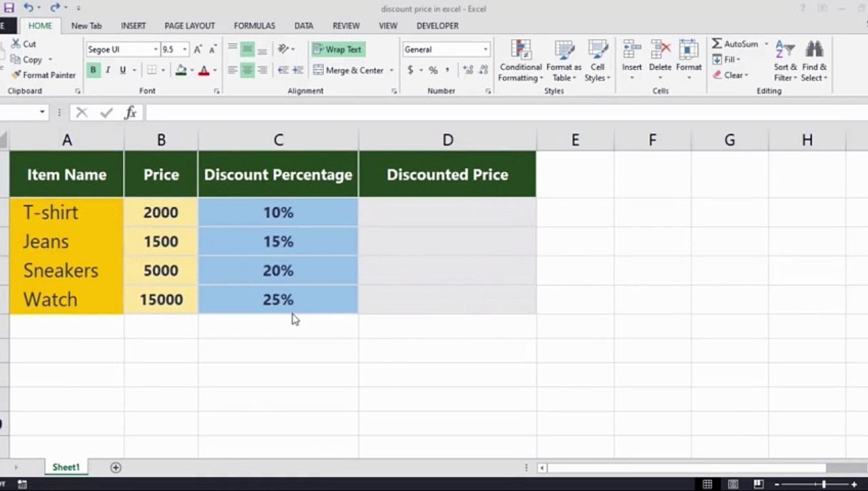Click the Cut command in Clipboard
Screen dimensions: 868x491
(x=23, y=44)
